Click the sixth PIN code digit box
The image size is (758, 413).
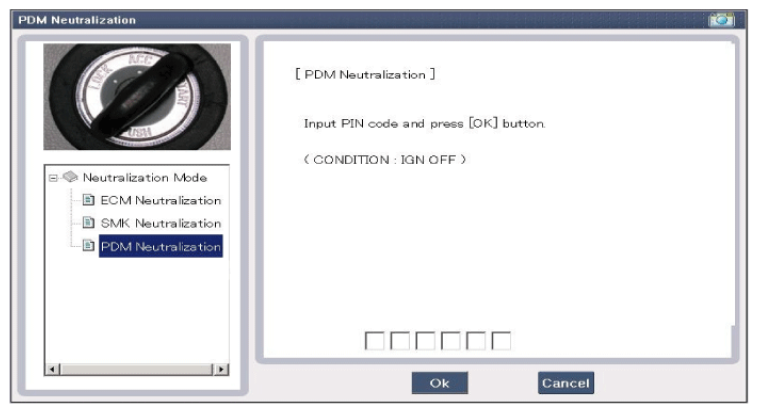(x=501, y=341)
